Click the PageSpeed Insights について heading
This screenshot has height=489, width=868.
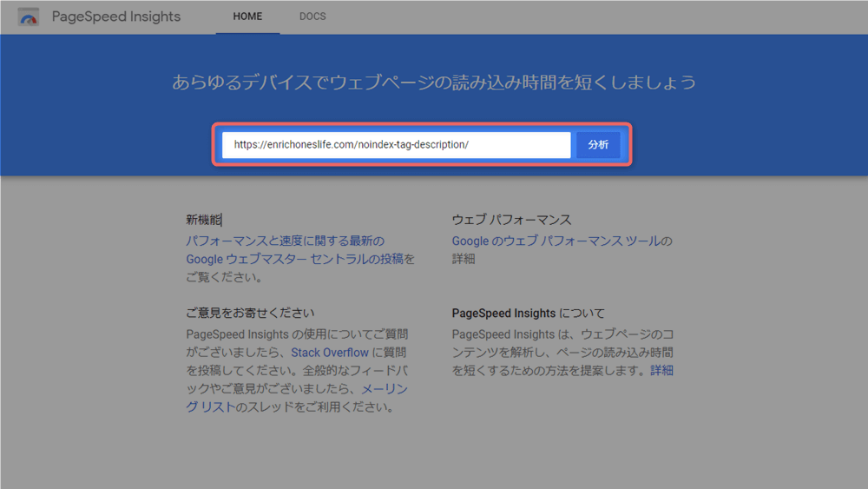(528, 313)
